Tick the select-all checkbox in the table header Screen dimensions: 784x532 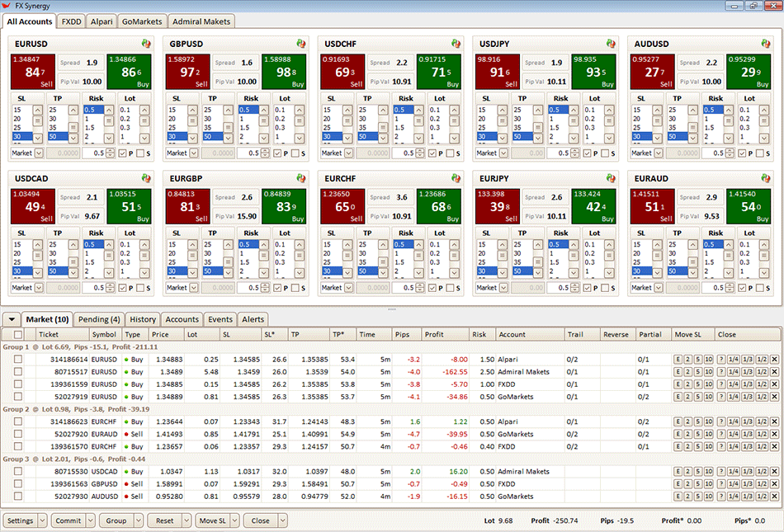[17, 335]
